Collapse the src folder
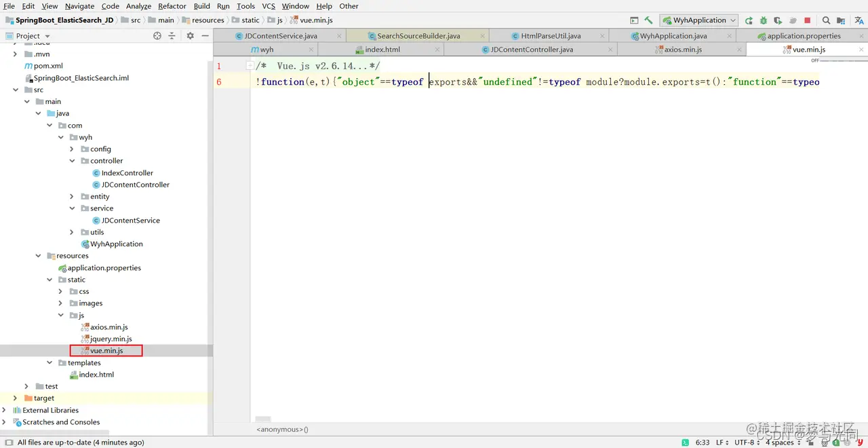This screenshot has height=448, width=868. click(15, 90)
